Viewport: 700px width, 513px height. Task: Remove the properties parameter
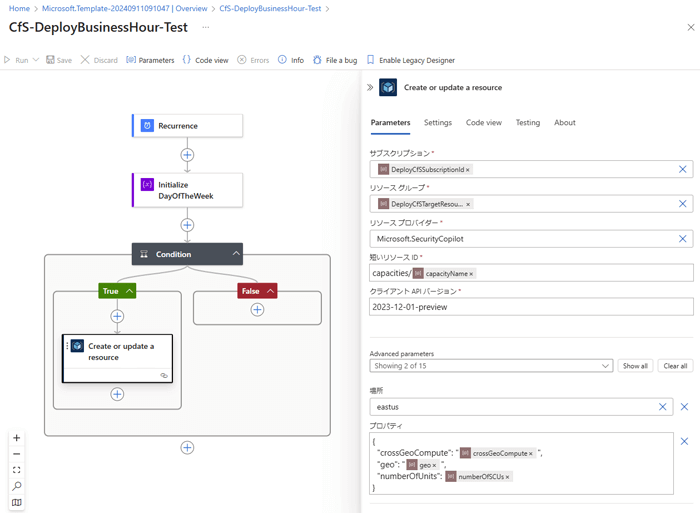tap(684, 442)
